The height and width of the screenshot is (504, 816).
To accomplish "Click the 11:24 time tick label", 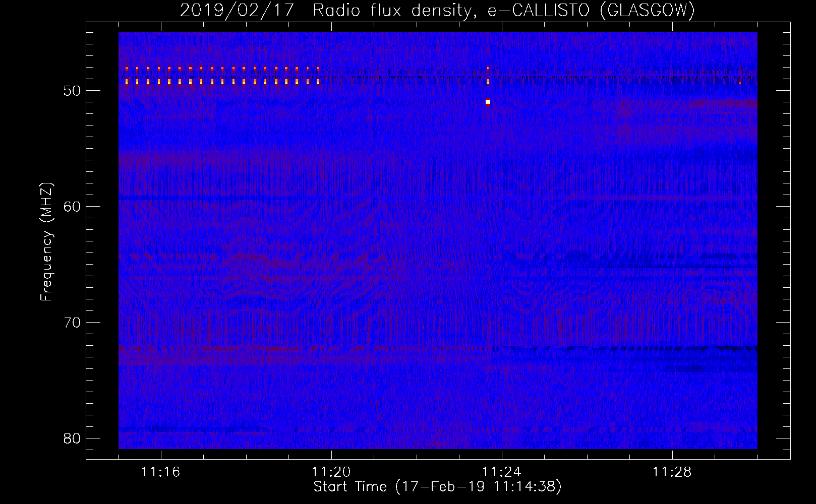I will 501,472.
